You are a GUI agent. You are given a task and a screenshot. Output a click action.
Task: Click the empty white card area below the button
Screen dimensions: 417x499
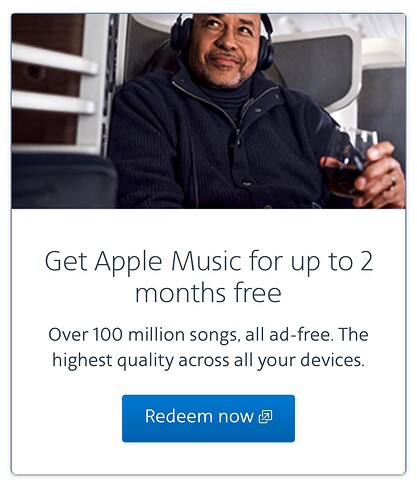click(208, 458)
